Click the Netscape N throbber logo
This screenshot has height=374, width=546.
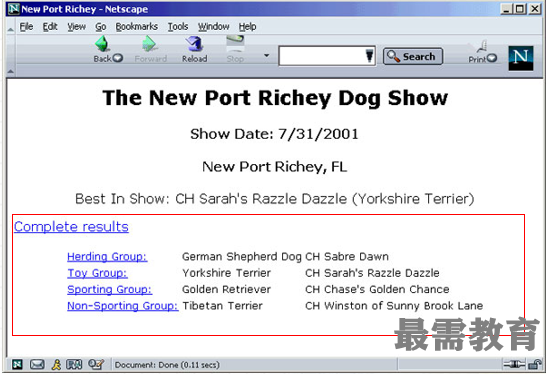tap(521, 58)
